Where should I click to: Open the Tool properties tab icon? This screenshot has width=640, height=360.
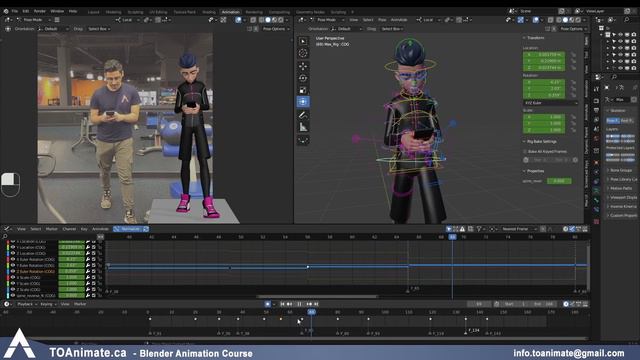click(x=596, y=89)
